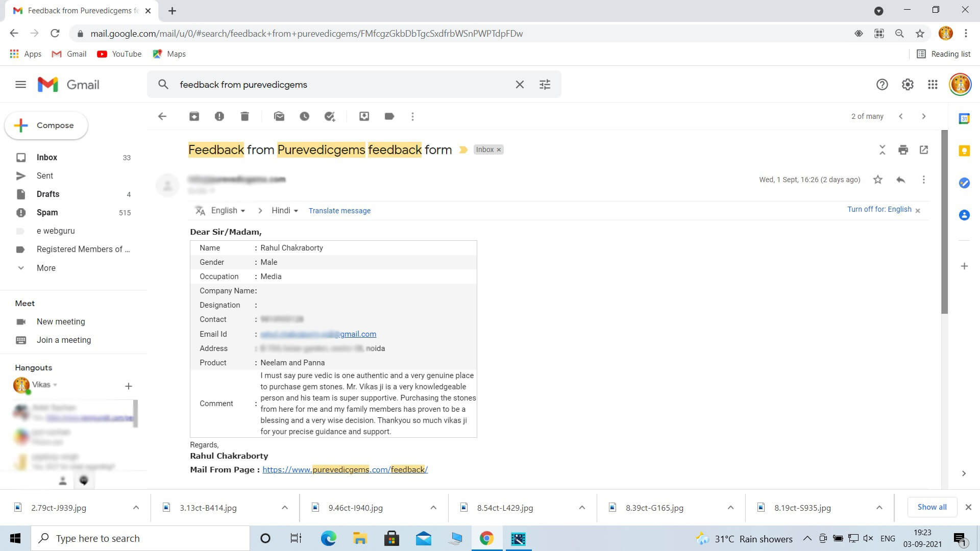Open message More options three dots

click(923, 180)
